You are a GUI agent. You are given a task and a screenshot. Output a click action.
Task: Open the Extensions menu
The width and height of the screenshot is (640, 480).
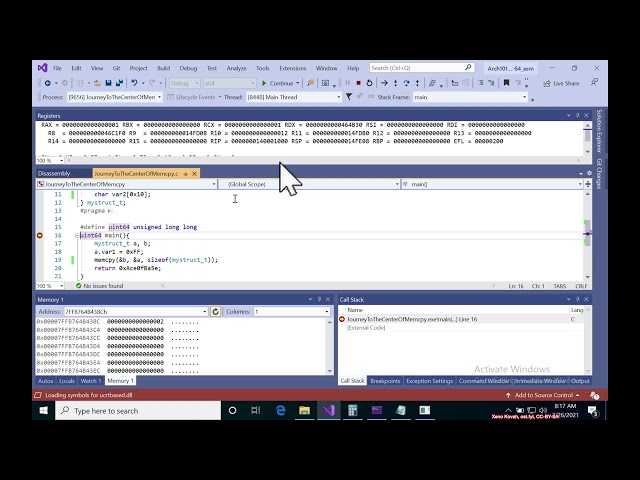pos(293,68)
